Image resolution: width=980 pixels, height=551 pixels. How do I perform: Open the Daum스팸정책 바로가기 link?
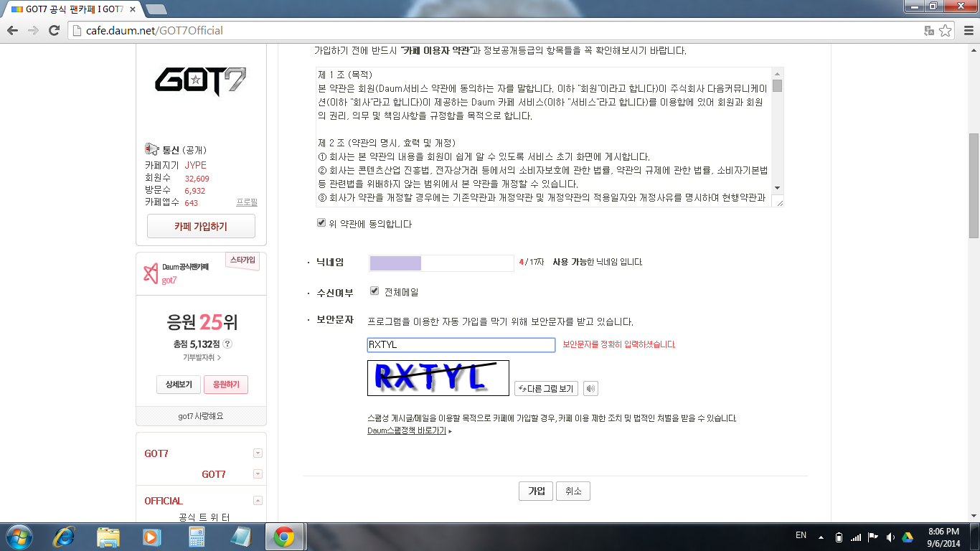tap(407, 431)
